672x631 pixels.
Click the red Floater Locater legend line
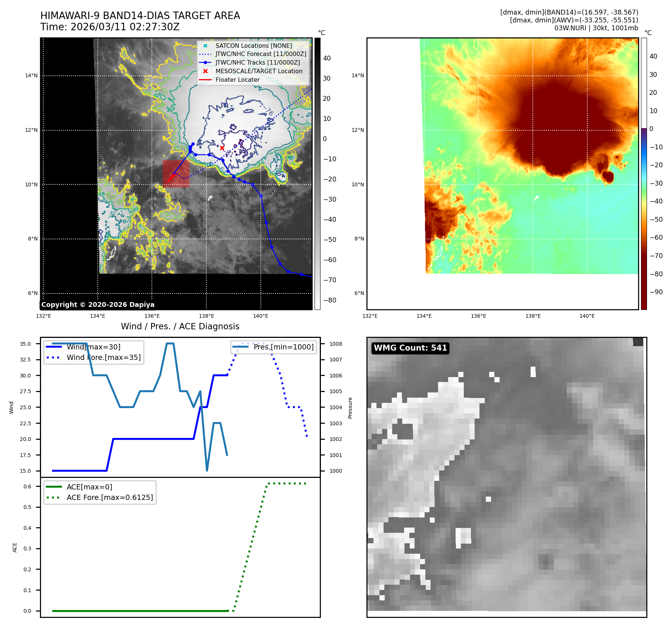[205, 80]
